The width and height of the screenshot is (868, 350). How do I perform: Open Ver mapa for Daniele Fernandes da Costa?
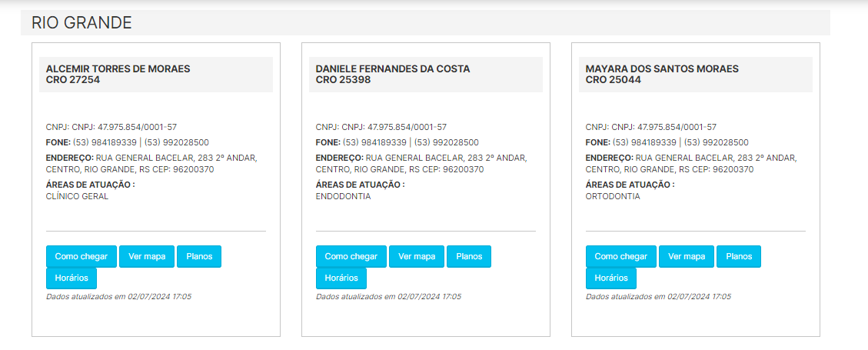click(x=417, y=256)
